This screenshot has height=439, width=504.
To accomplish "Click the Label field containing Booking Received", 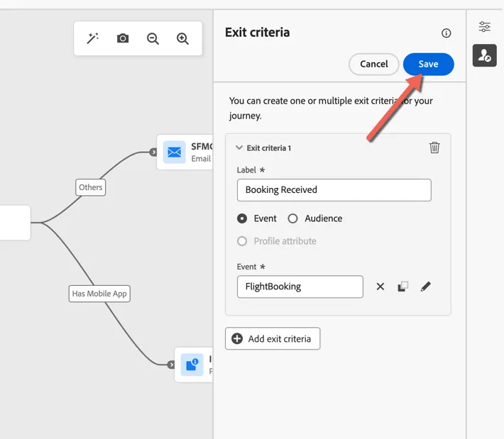I will pyautogui.click(x=334, y=190).
